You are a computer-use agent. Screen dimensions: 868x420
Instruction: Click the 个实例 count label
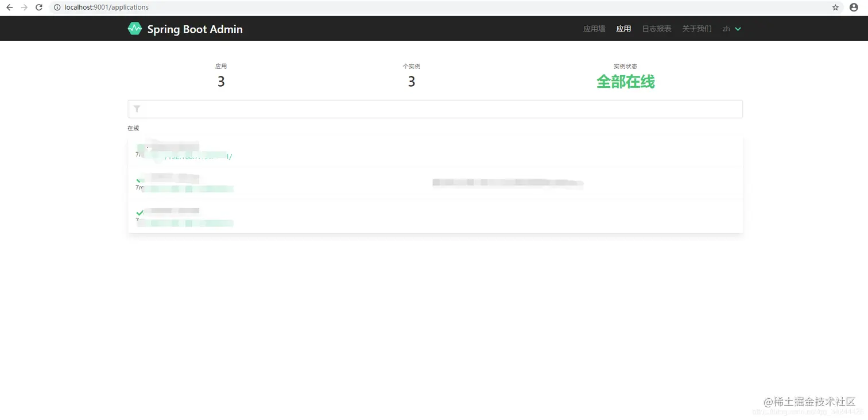point(412,66)
